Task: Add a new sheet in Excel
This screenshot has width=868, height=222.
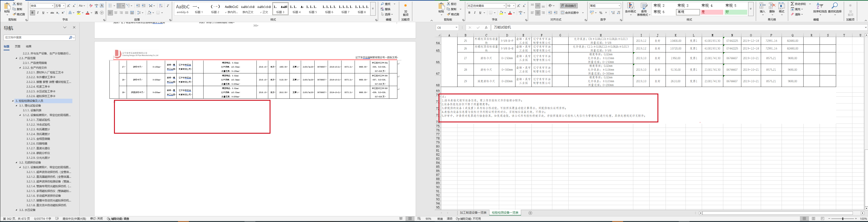Action: click(x=530, y=213)
